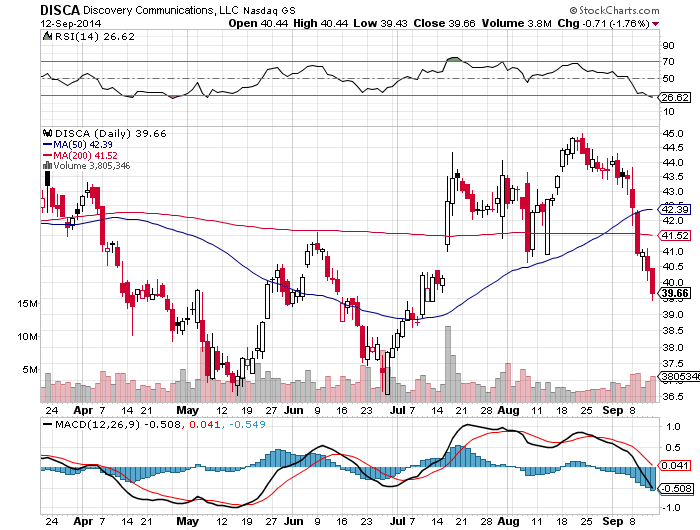
Task: Click the RSI 26.62 axis value tag
Action: click(675, 97)
